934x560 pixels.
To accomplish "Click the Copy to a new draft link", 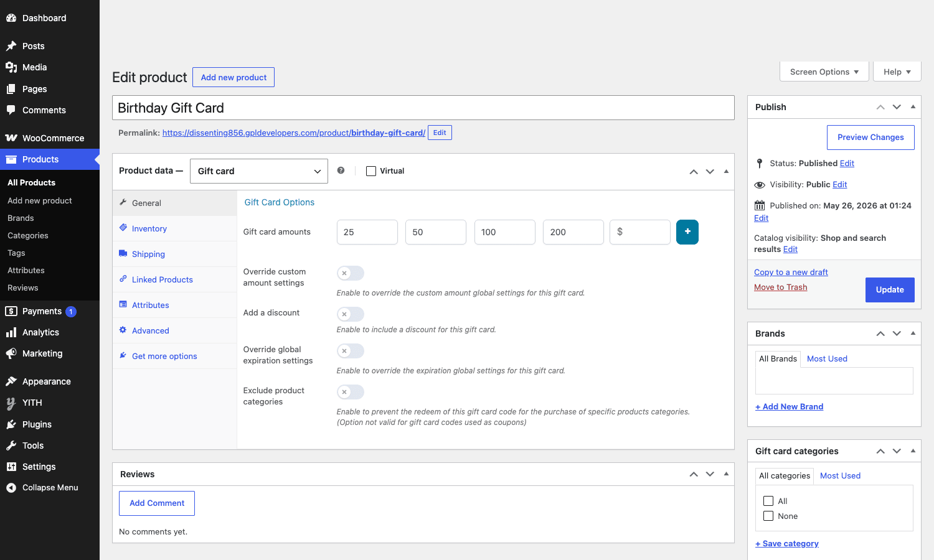I will tap(791, 272).
